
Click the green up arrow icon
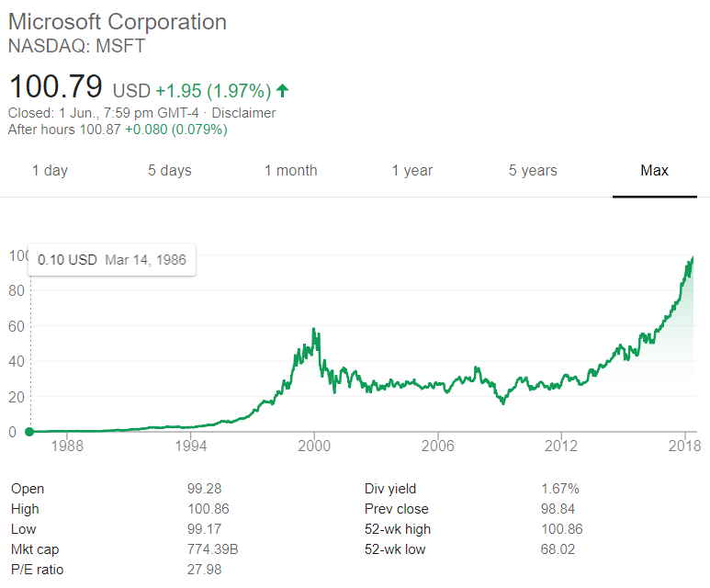[x=283, y=90]
